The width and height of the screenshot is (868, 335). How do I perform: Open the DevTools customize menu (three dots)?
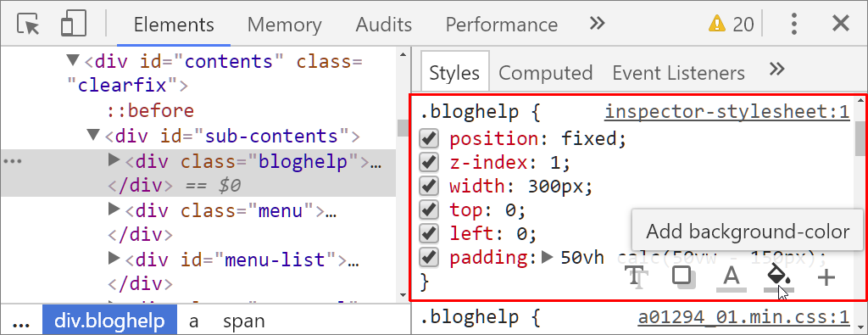click(x=793, y=24)
